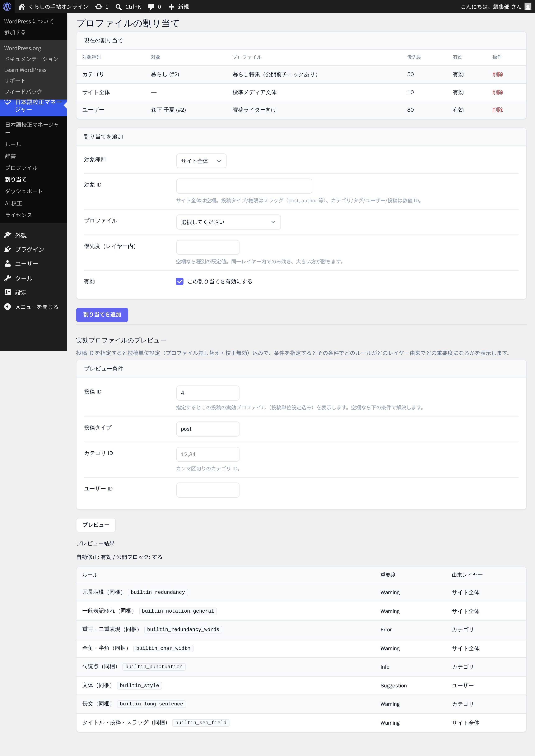Click the builtin_punctuation rule code
The height and width of the screenshot is (756, 535).
[x=154, y=667]
